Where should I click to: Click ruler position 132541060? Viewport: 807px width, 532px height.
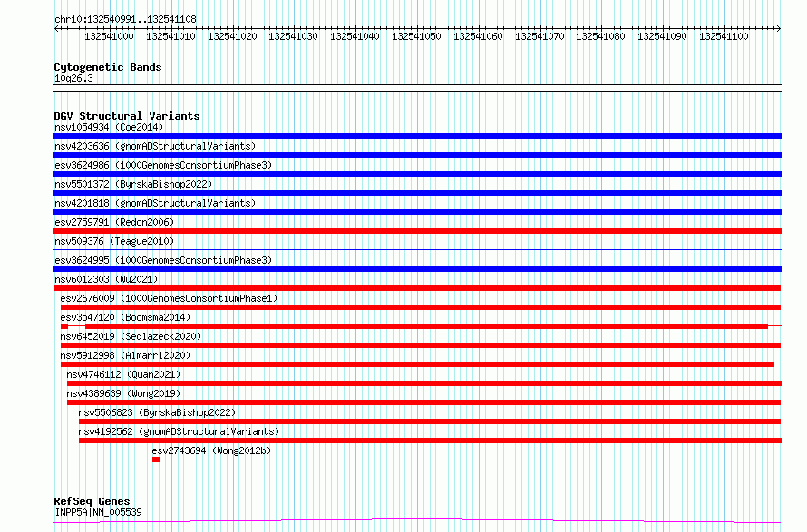tap(478, 36)
